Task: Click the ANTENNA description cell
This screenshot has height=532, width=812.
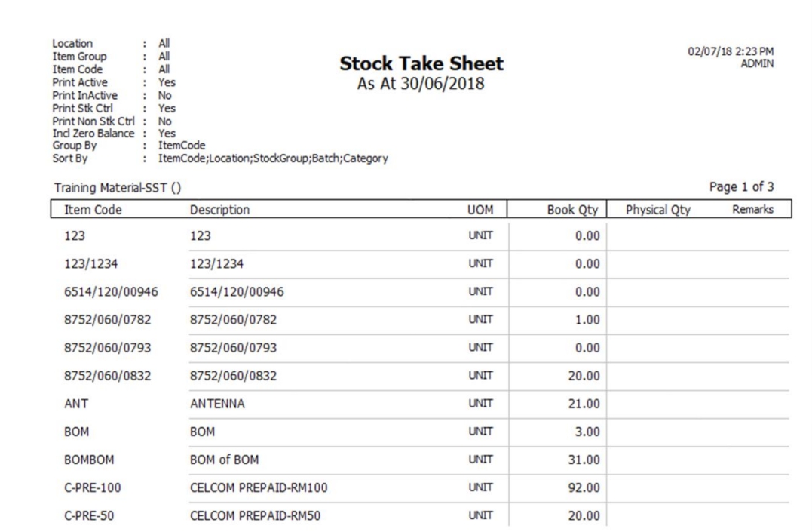Action: [x=217, y=404]
